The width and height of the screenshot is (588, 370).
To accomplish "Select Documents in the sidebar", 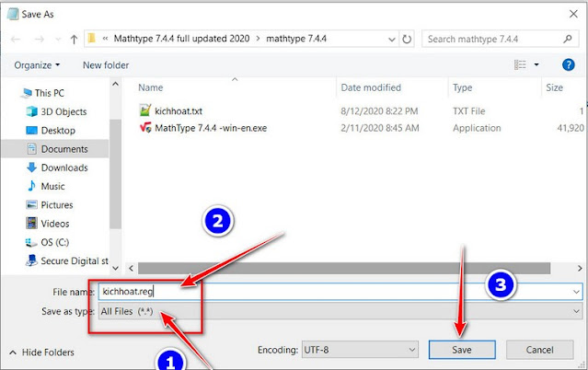I will pos(64,149).
